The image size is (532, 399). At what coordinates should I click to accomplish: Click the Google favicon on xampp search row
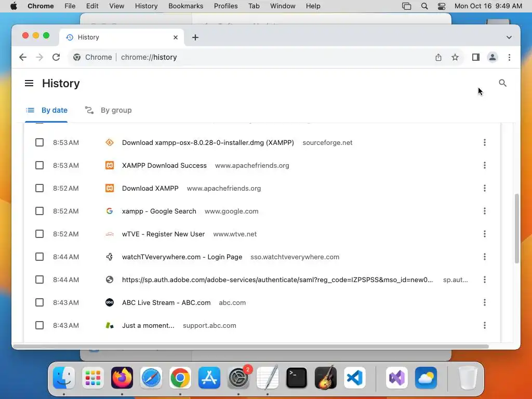pyautogui.click(x=110, y=211)
